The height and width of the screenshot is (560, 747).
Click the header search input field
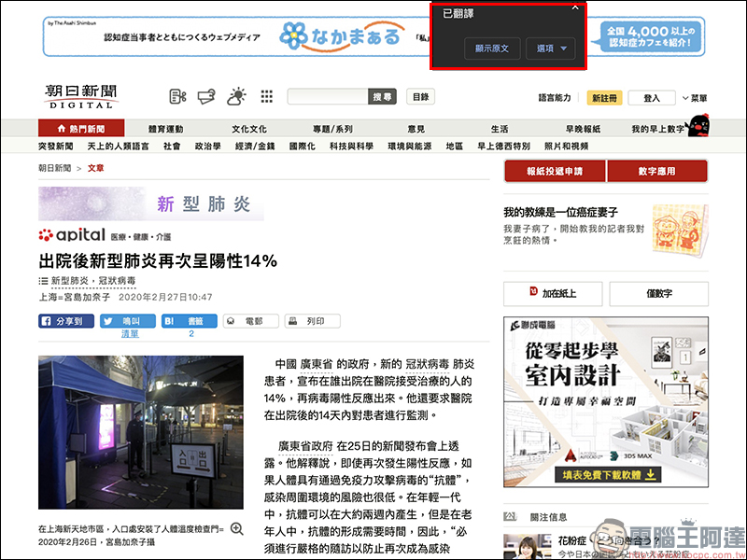tap(328, 96)
